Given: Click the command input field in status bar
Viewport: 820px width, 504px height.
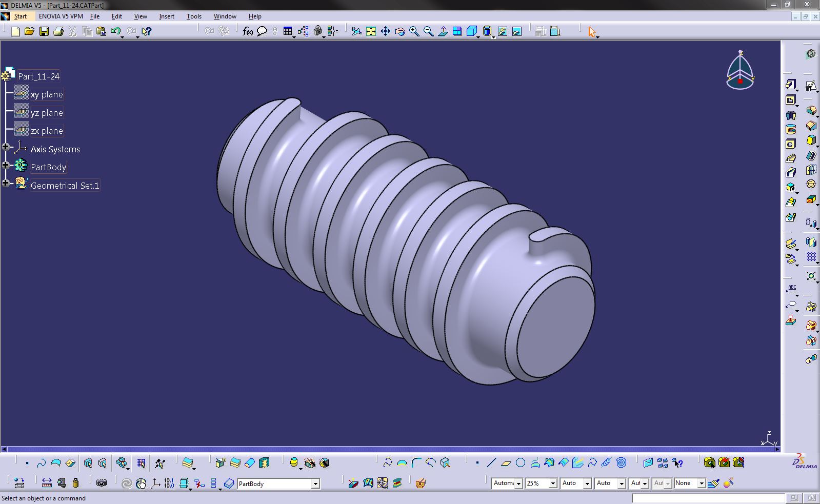Looking at the screenshot, I should (708, 498).
